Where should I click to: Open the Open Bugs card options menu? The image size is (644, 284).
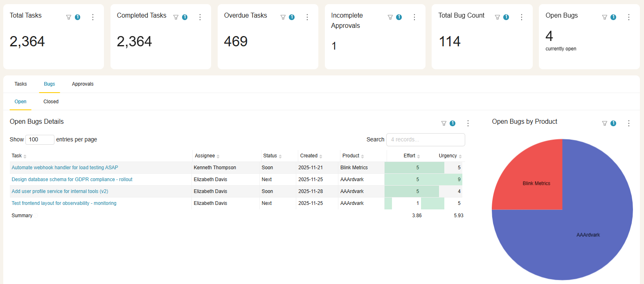coord(629,17)
